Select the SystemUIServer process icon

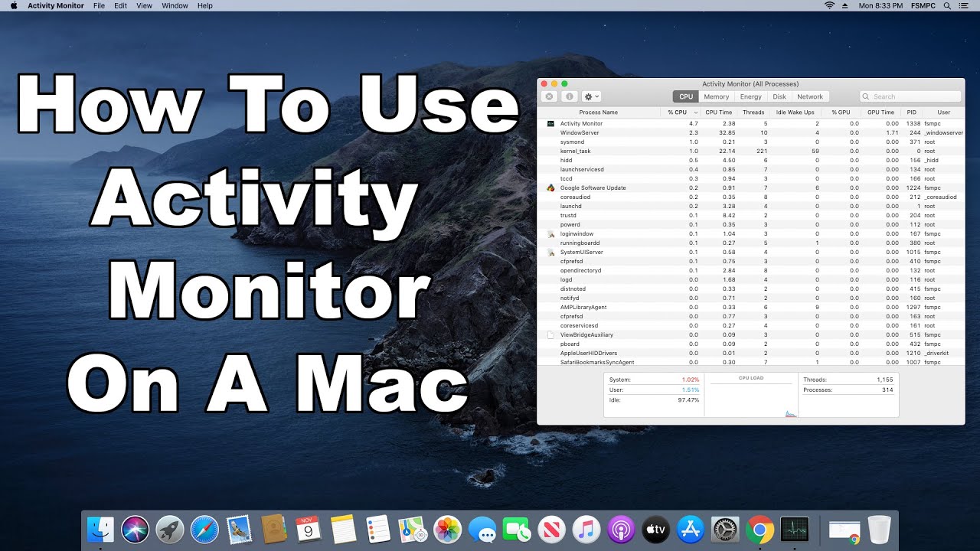point(550,252)
